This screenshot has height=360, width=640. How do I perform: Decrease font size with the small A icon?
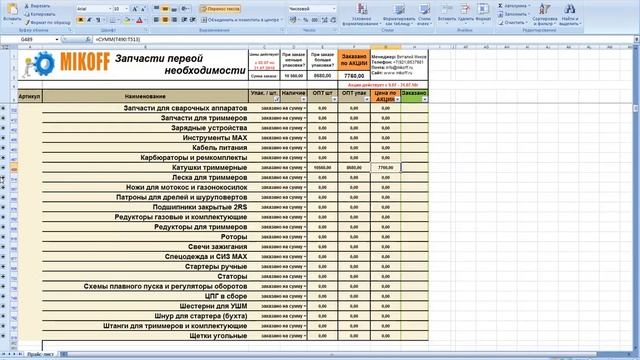pos(143,9)
